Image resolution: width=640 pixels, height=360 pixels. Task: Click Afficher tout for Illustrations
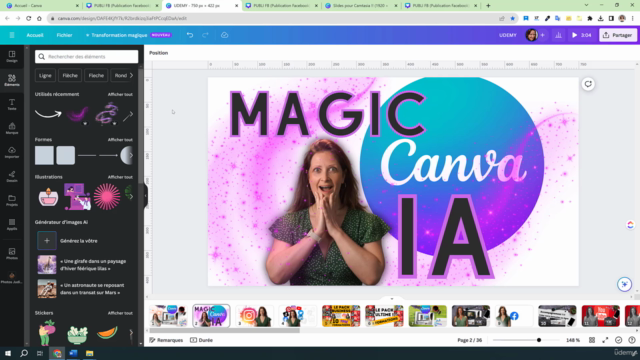pos(120,177)
